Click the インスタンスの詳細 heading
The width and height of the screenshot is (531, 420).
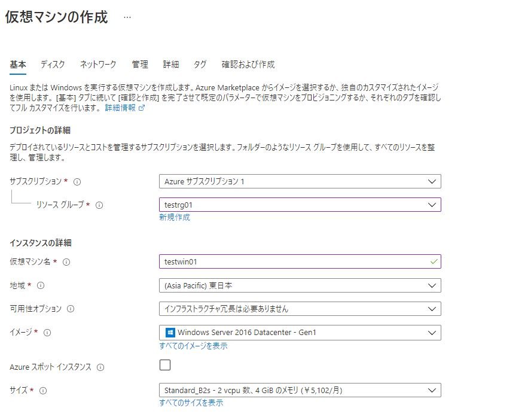click(41, 243)
